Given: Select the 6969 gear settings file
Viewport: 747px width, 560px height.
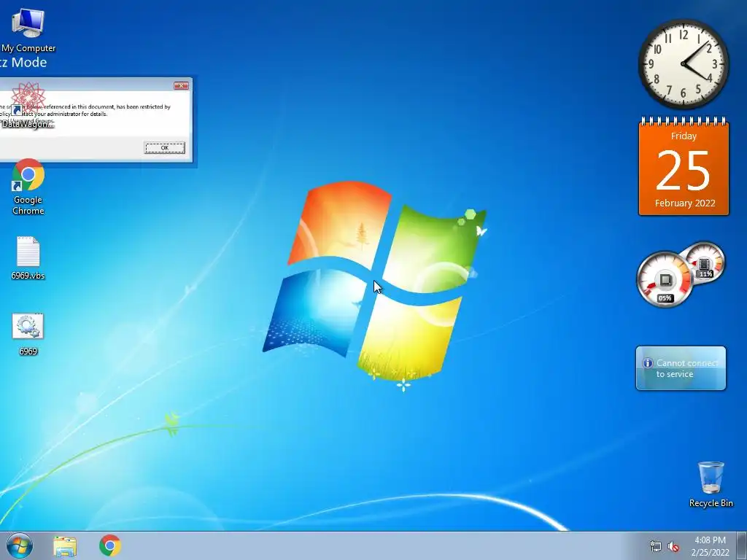Looking at the screenshot, I should [x=28, y=334].
